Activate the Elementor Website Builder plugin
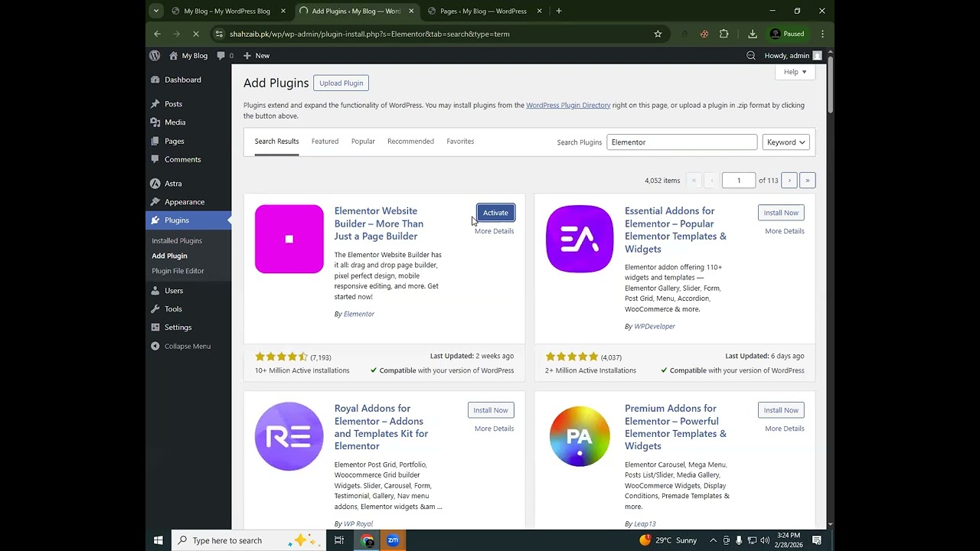Screen dimensions: 980x551 (x=495, y=213)
